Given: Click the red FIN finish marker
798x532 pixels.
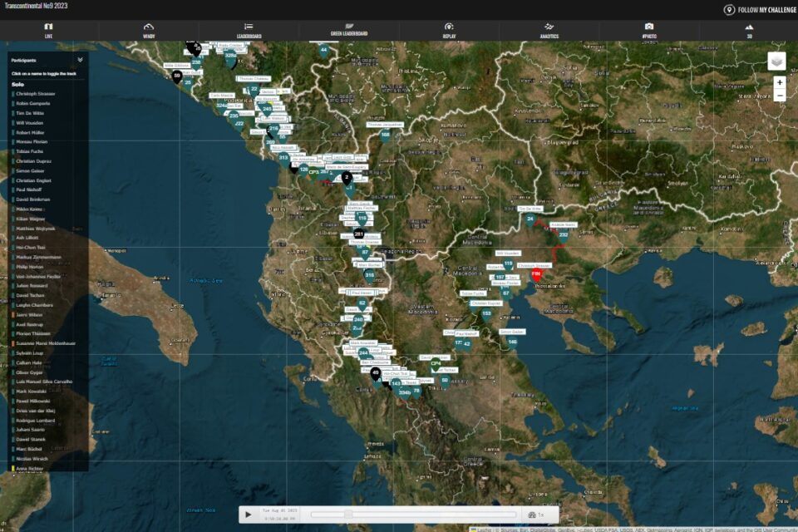Looking at the screenshot, I should coord(536,275).
